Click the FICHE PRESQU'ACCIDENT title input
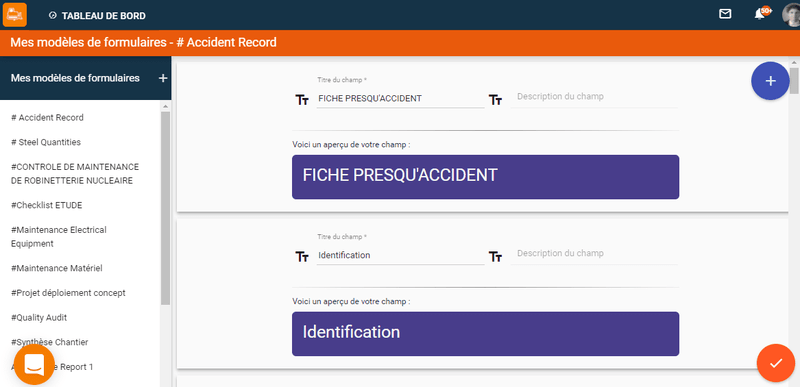 tap(400, 99)
